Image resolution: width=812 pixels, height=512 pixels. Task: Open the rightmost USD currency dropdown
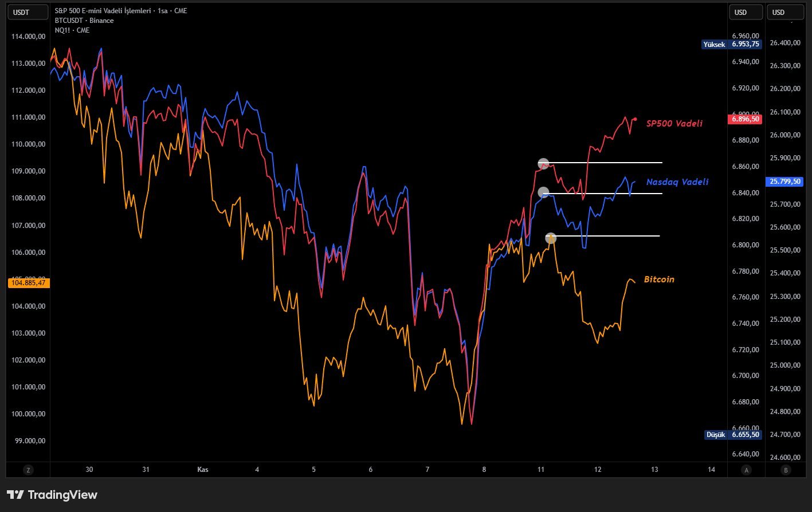[x=786, y=12]
